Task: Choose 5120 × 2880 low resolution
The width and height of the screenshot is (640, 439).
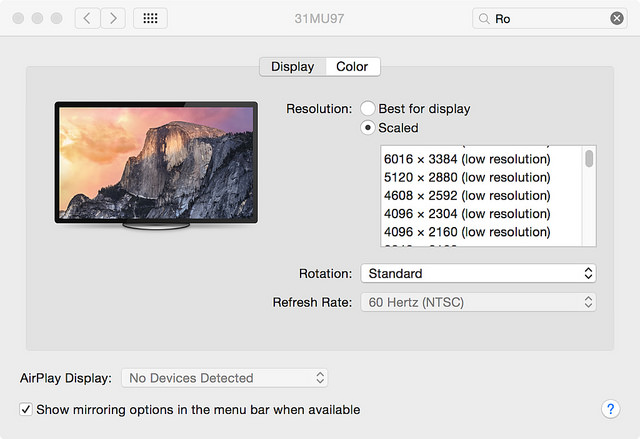Action: (x=466, y=177)
